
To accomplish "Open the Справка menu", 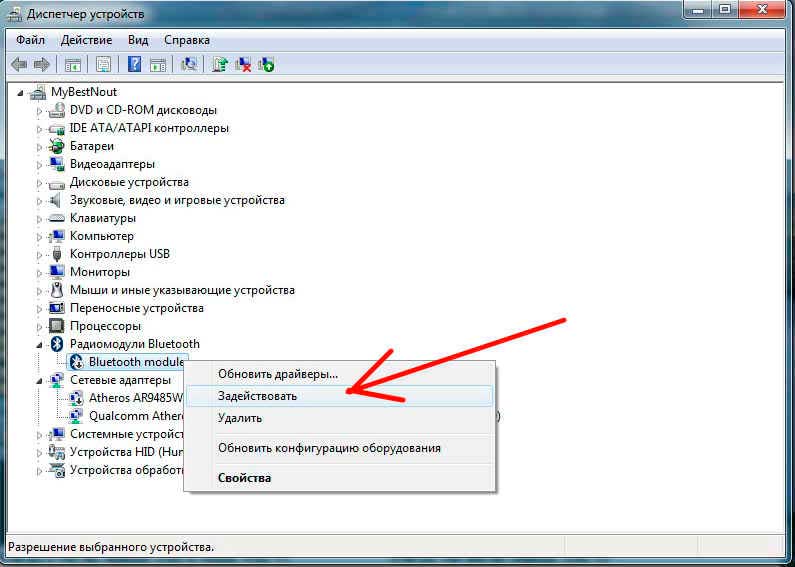I will click(187, 40).
